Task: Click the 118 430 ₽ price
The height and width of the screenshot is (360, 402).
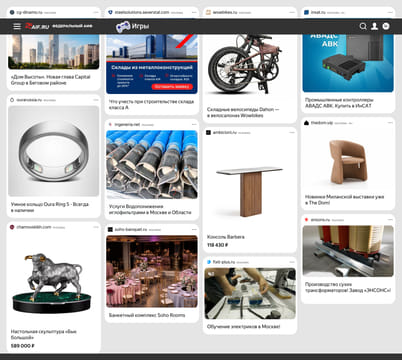Action: click(x=217, y=245)
